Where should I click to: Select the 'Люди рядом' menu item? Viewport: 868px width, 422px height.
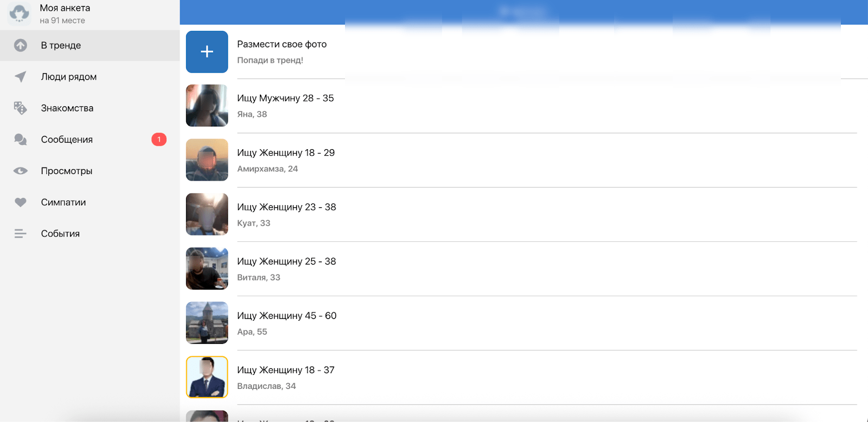[x=69, y=77]
